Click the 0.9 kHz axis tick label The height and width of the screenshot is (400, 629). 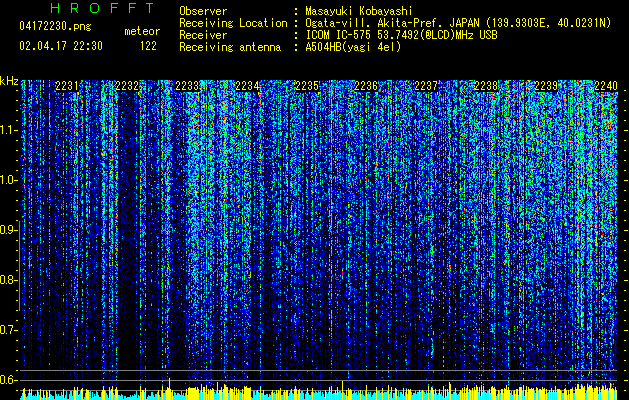click(9, 230)
